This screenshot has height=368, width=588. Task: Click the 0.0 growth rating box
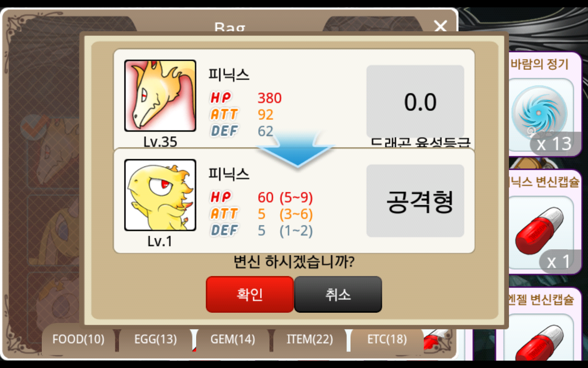point(415,102)
